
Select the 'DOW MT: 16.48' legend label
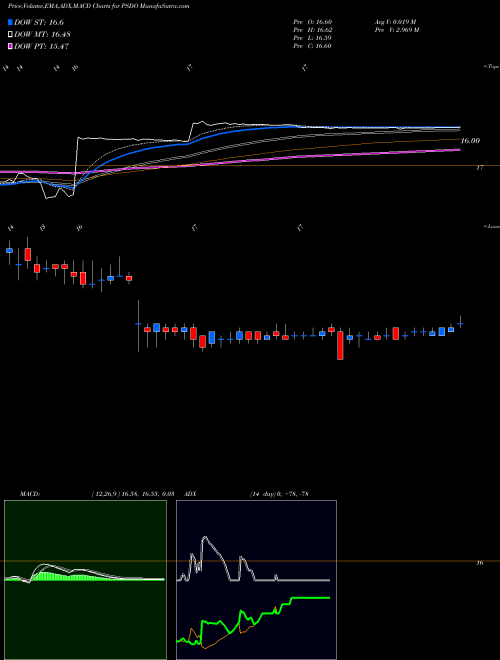(42, 35)
